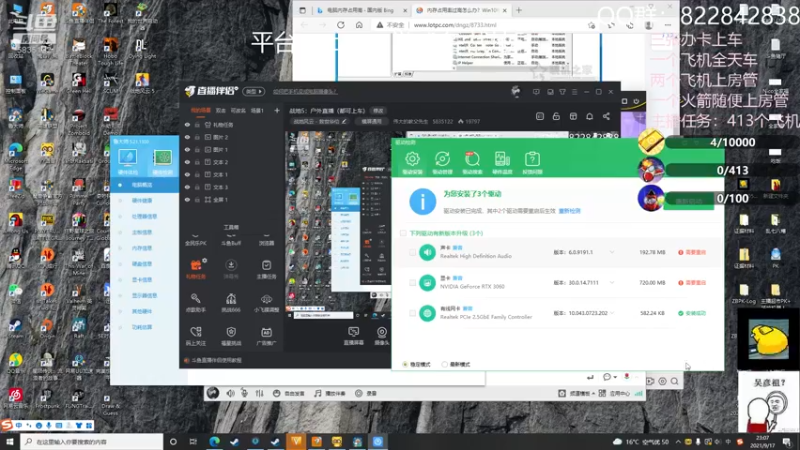The width and height of the screenshot is (800, 450).
Task: Expand the system tray hidden icons arrow
Action: point(678,442)
